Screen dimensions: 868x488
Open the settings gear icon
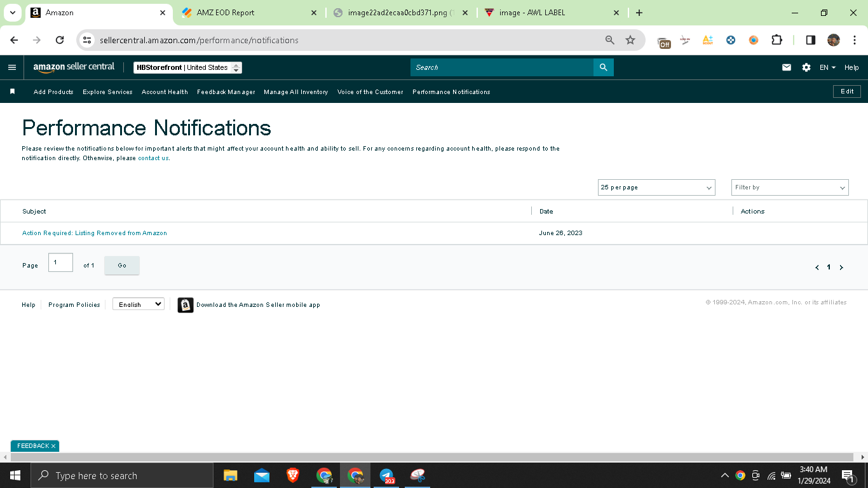806,67
